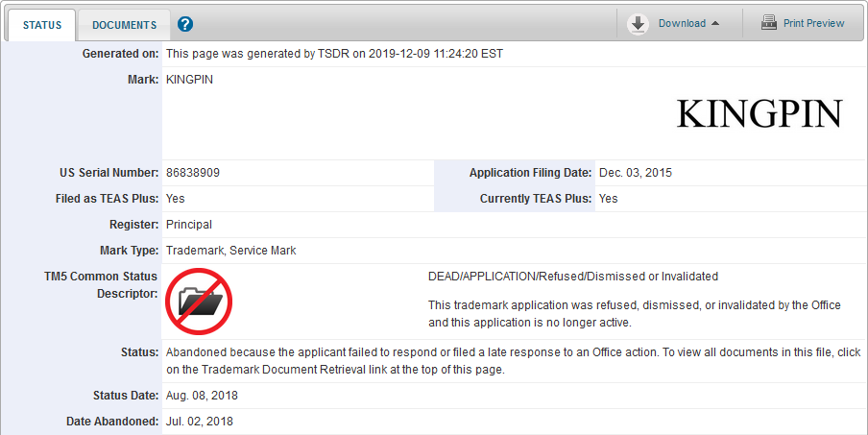Click the Download arrow icon
The image size is (868, 435).
point(638,24)
